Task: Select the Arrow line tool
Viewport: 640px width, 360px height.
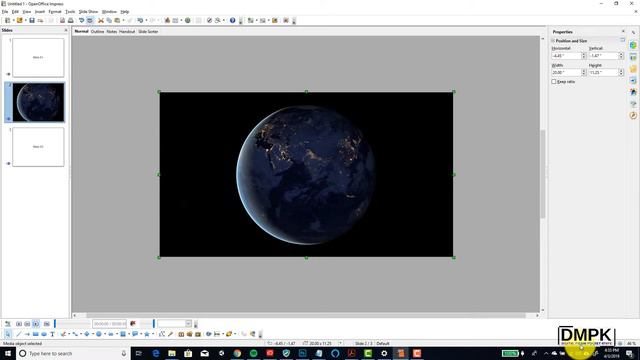Action: [27, 334]
